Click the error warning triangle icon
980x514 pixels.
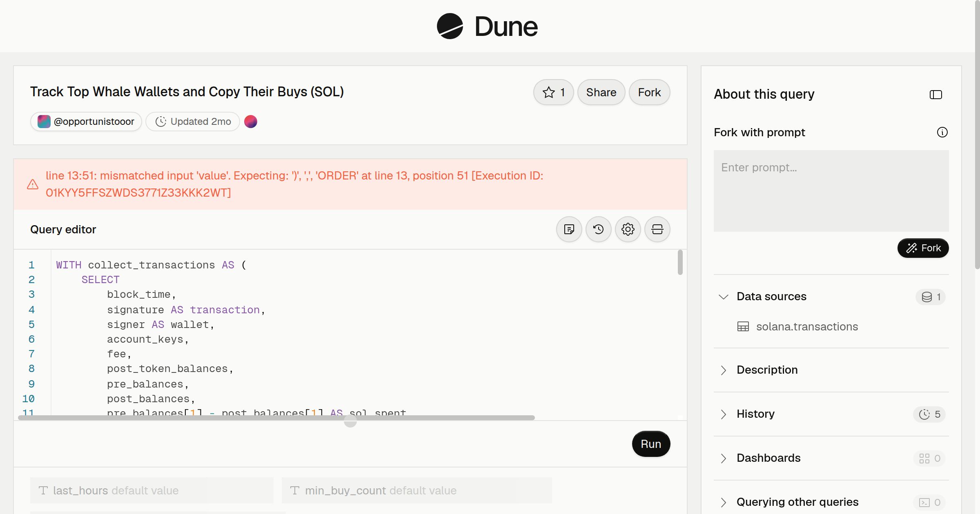33,184
